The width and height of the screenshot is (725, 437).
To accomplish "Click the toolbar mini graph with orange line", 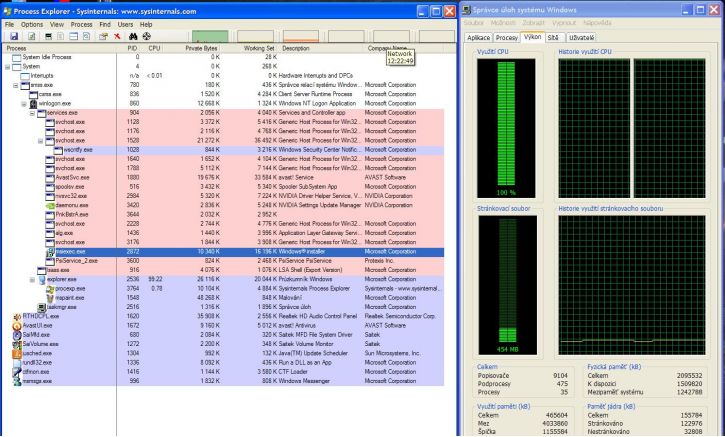I will [301, 37].
